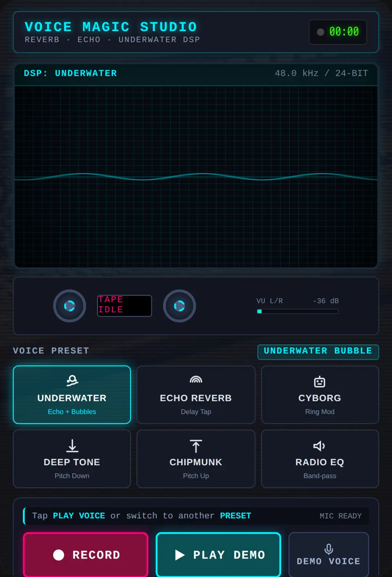The height and width of the screenshot is (577, 392).
Task: Click the Echo Reverb wave icon
Action: coord(196,380)
